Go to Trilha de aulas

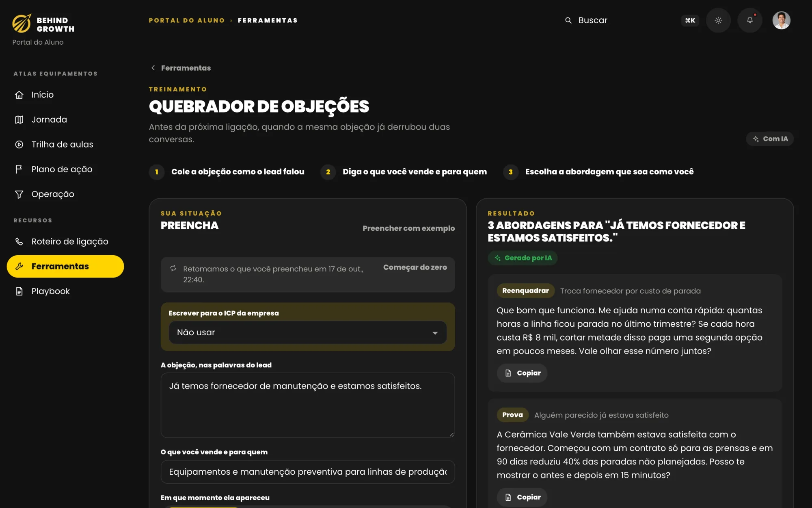coord(65,144)
